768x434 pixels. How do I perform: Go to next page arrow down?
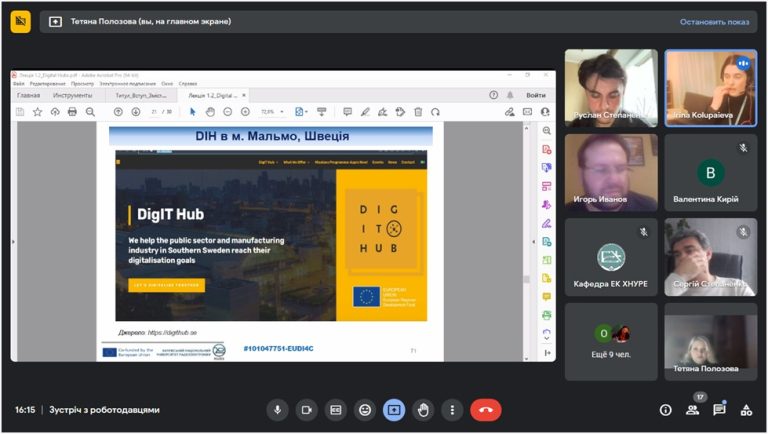pos(136,112)
